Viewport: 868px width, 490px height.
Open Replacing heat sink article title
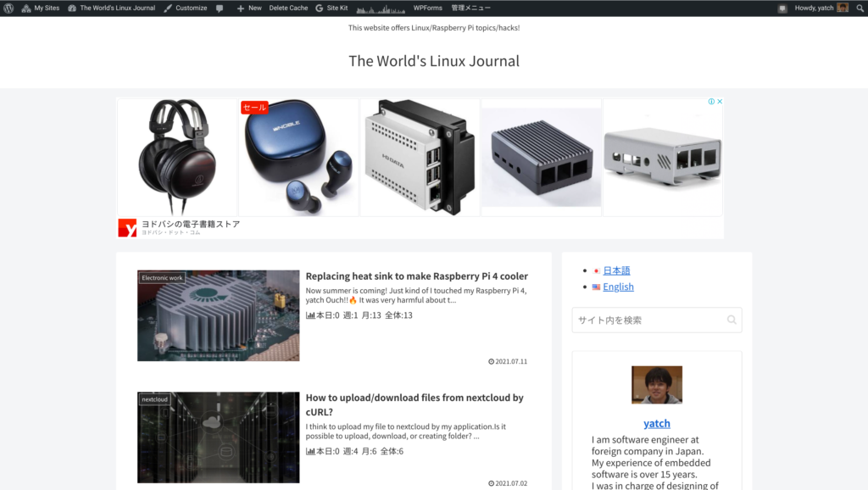coord(416,276)
